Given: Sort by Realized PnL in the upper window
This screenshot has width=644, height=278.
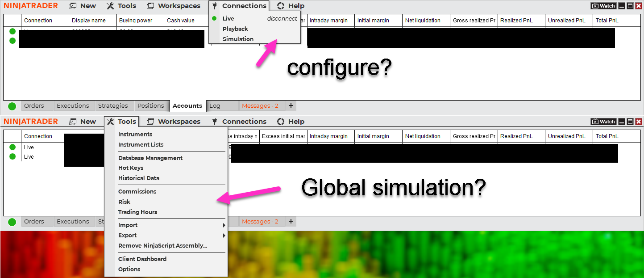Looking at the screenshot, I should click(521, 21).
